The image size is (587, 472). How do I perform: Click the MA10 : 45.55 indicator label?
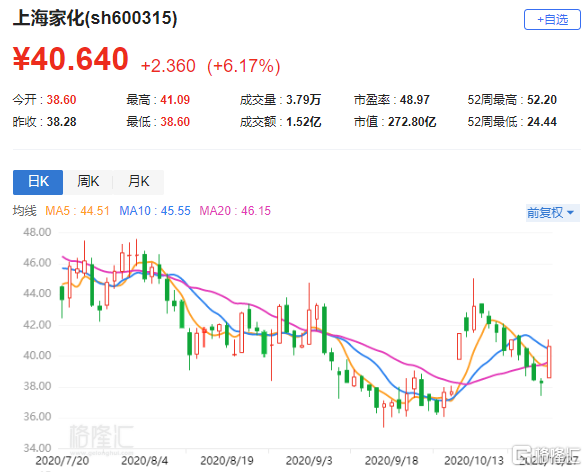pos(155,211)
